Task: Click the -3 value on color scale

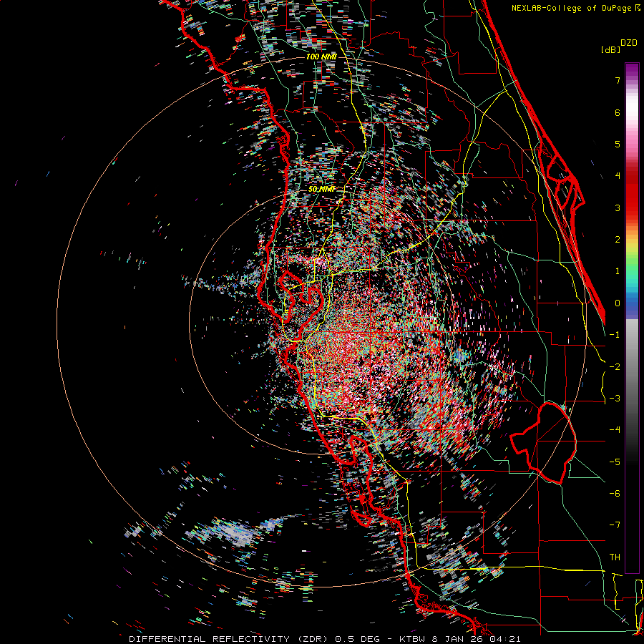Action: click(x=615, y=398)
